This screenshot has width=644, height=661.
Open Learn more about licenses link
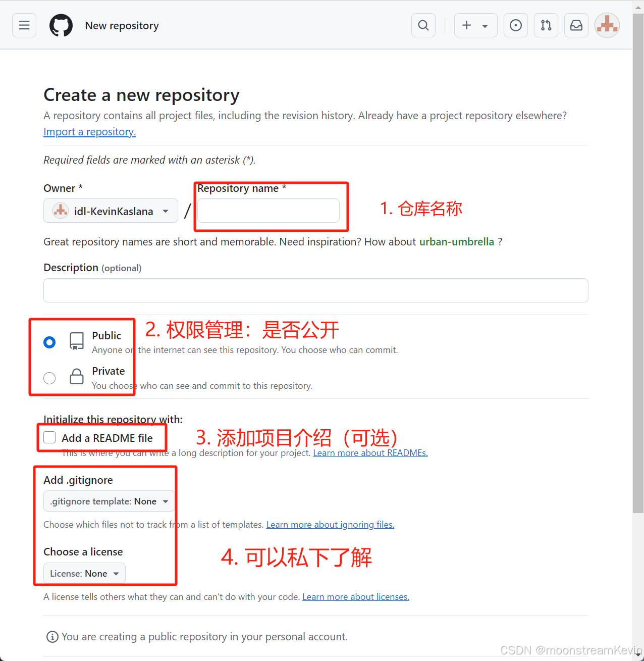click(x=355, y=596)
